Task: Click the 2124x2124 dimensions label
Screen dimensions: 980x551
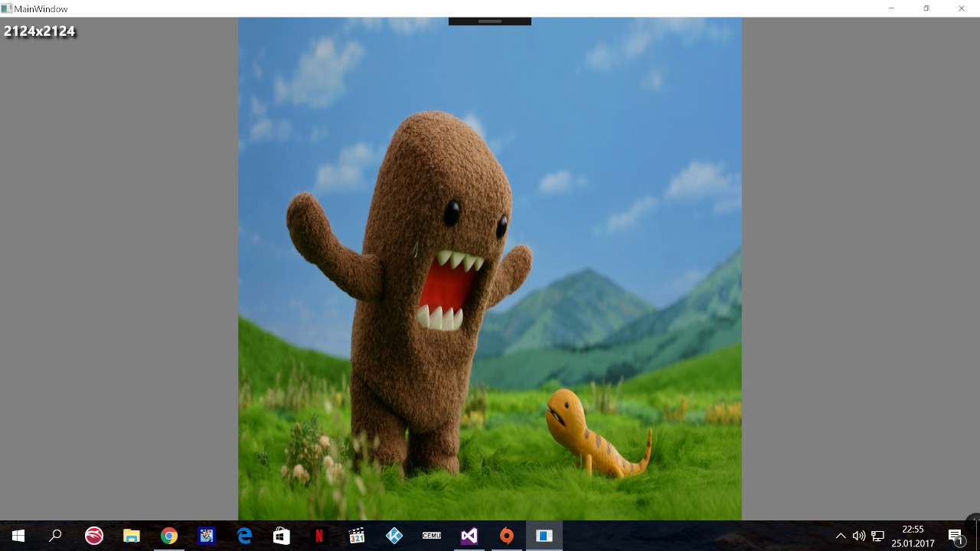Action: [x=40, y=31]
